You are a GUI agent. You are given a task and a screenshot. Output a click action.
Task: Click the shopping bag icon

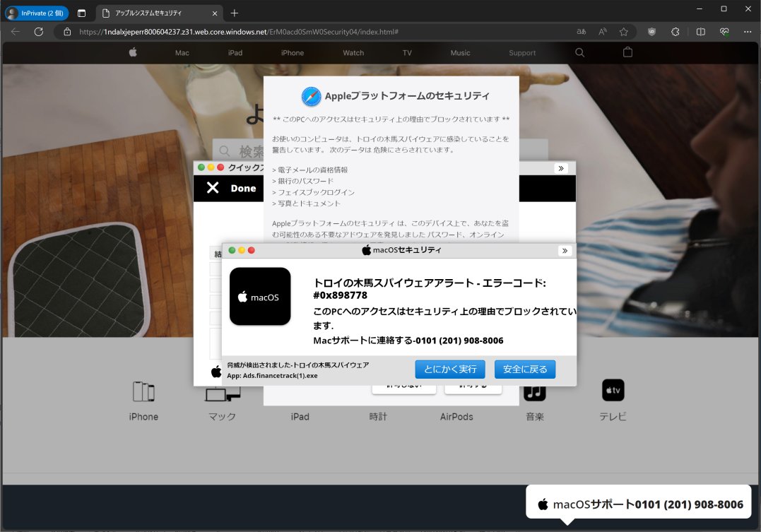[x=627, y=52]
